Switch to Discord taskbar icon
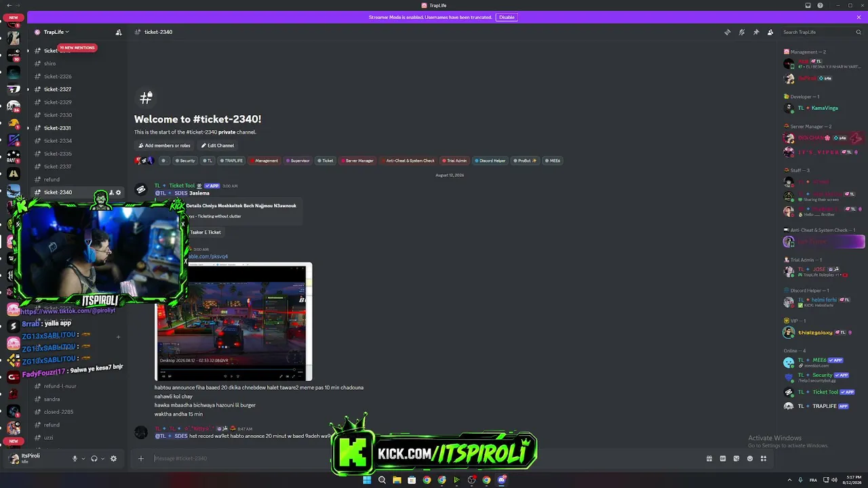 click(x=502, y=480)
